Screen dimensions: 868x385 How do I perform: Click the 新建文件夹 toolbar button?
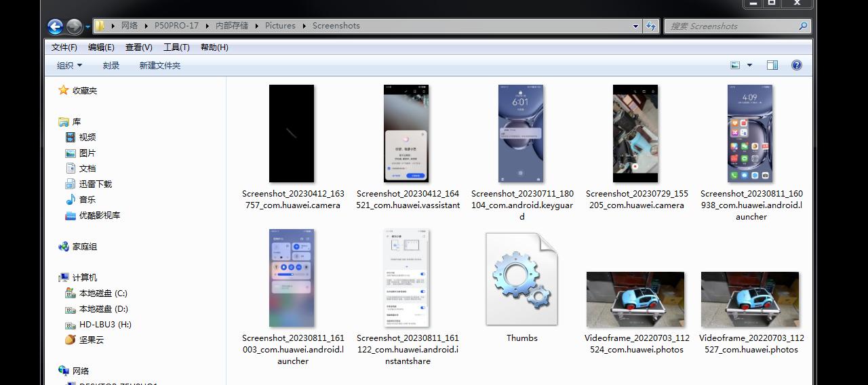160,66
